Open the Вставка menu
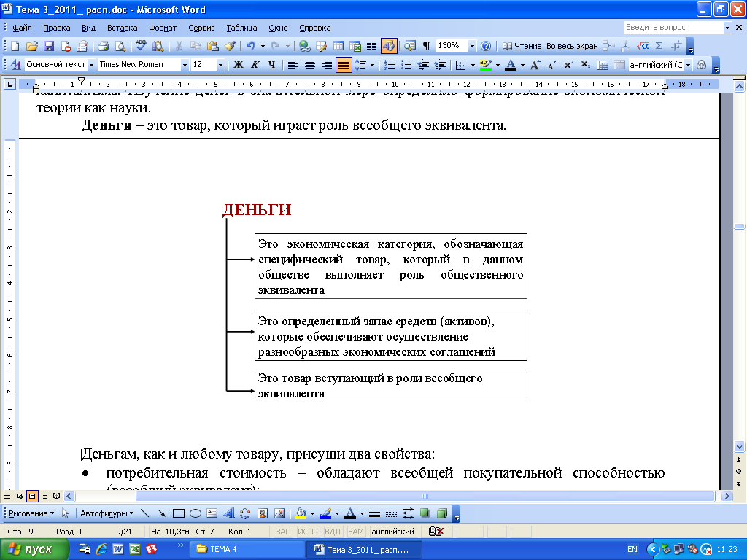Image resolution: width=747 pixels, height=560 pixels. pos(122,28)
